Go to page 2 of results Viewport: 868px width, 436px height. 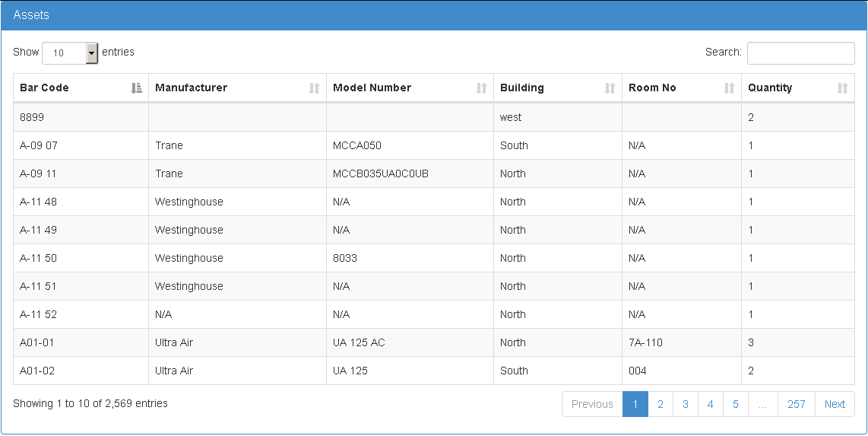[x=660, y=404]
